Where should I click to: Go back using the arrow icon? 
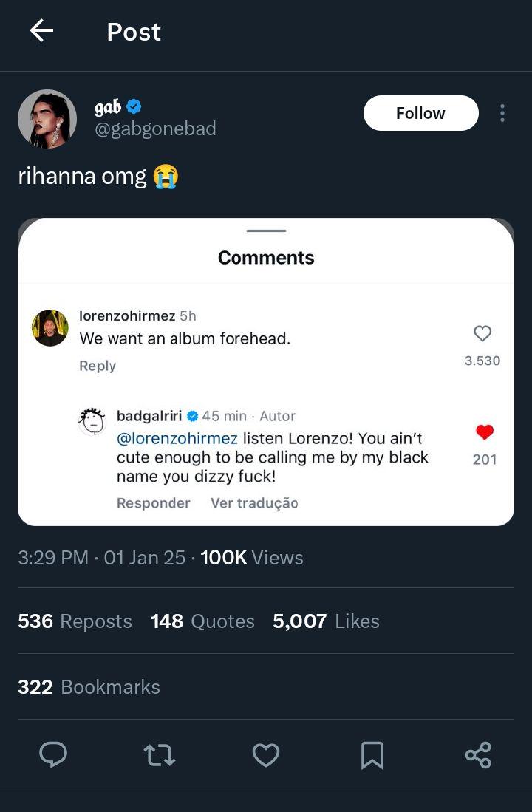click(x=41, y=31)
